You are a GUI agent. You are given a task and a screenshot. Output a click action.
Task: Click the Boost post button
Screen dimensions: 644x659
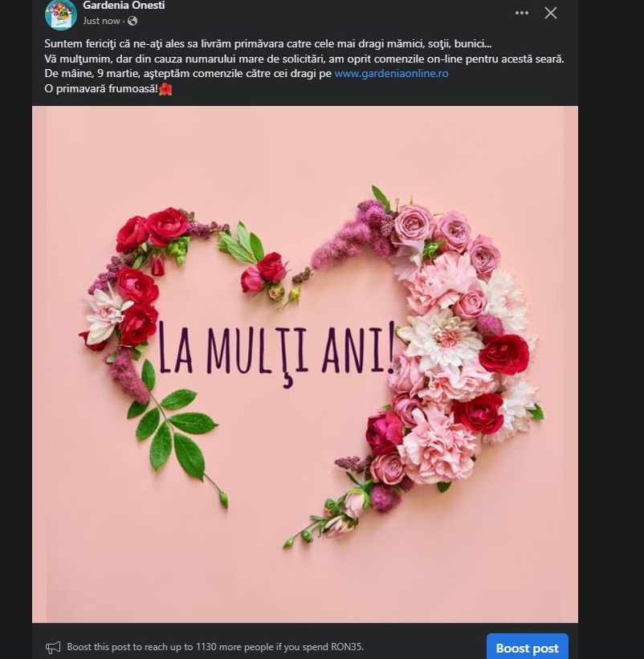[527, 647]
